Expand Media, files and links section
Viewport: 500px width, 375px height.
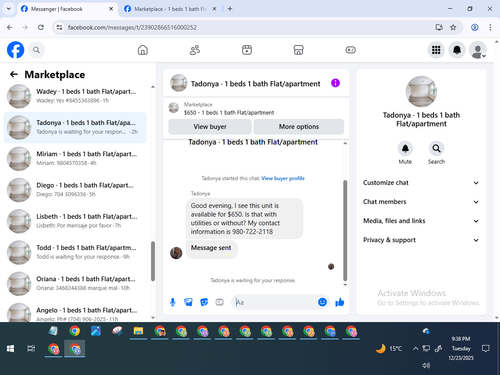click(x=421, y=221)
